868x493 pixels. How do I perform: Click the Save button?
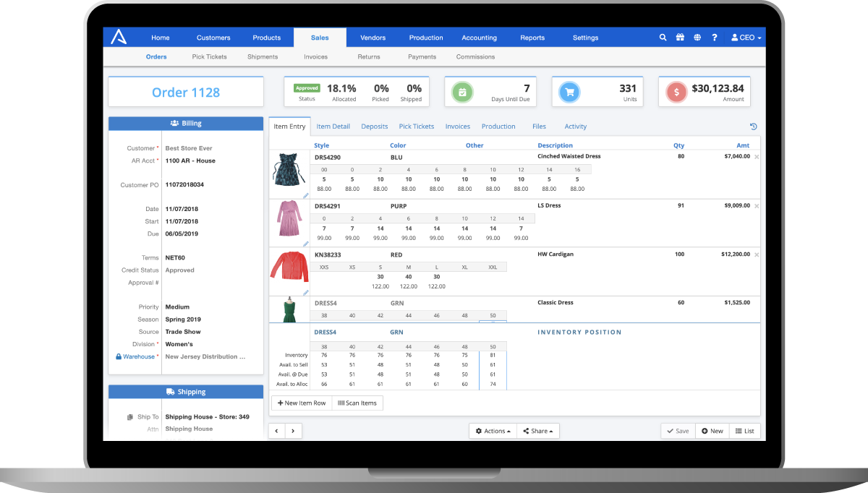(x=678, y=431)
